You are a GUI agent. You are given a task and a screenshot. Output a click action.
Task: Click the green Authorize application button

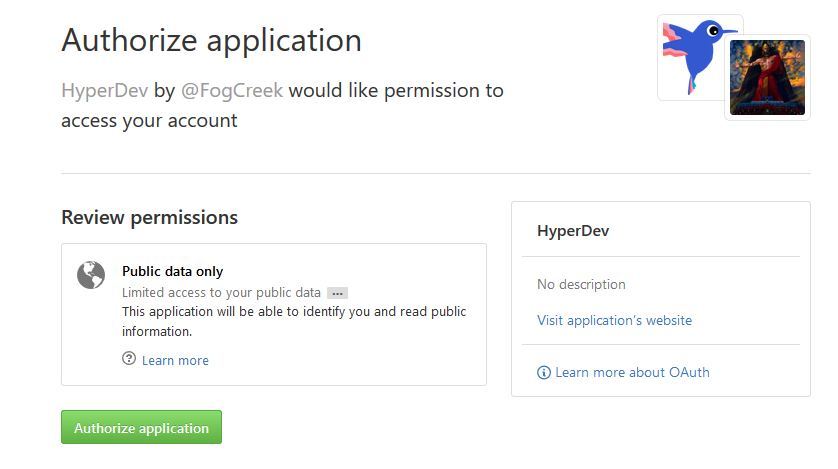coord(141,427)
